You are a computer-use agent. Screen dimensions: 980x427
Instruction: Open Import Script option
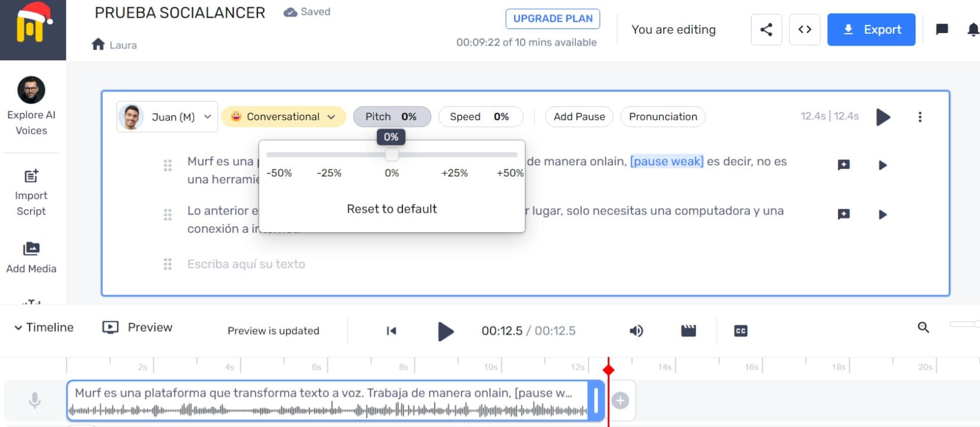31,193
